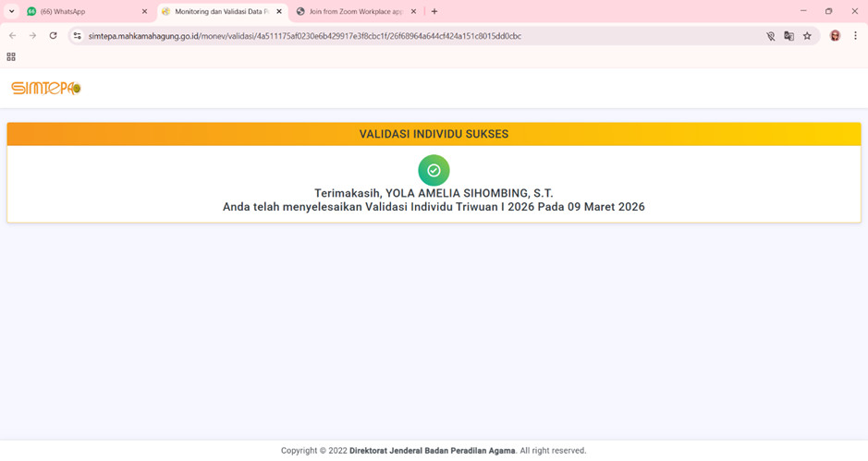
Task: Click the green success checkmark icon
Action: pyautogui.click(x=434, y=170)
